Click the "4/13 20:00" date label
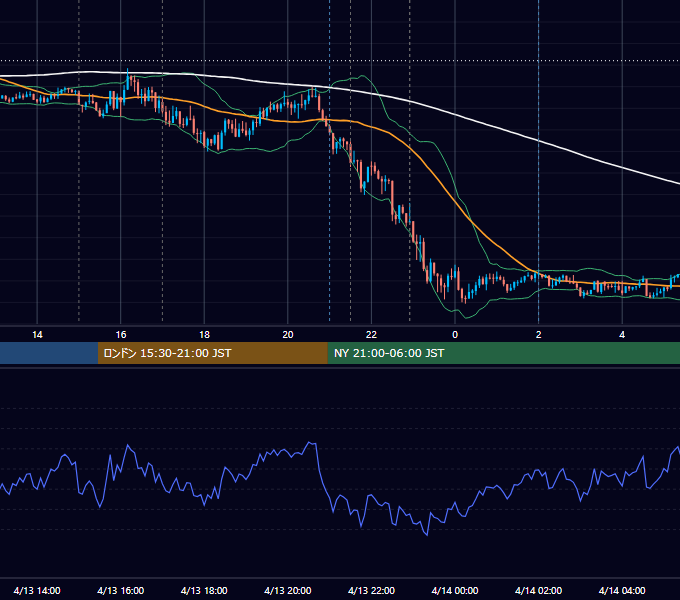 (x=288, y=590)
